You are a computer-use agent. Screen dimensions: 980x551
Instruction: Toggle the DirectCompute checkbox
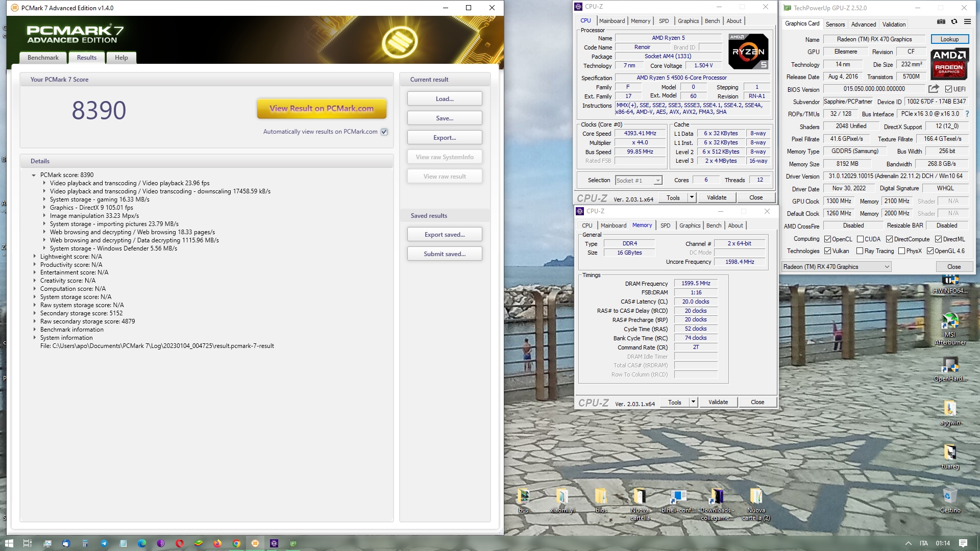pos(889,239)
